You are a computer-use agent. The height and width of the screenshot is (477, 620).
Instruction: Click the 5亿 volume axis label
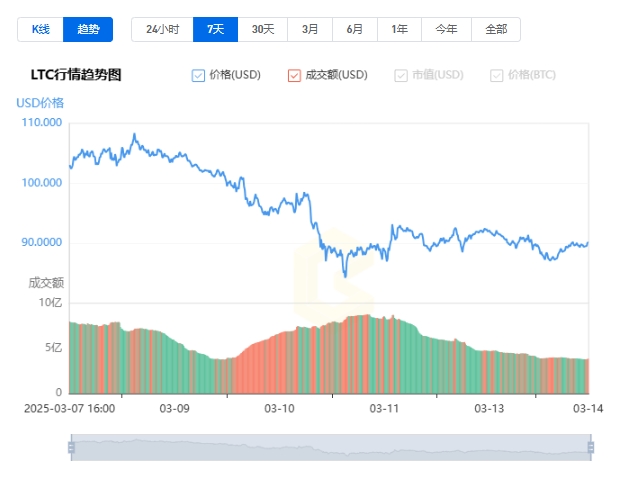click(x=53, y=348)
